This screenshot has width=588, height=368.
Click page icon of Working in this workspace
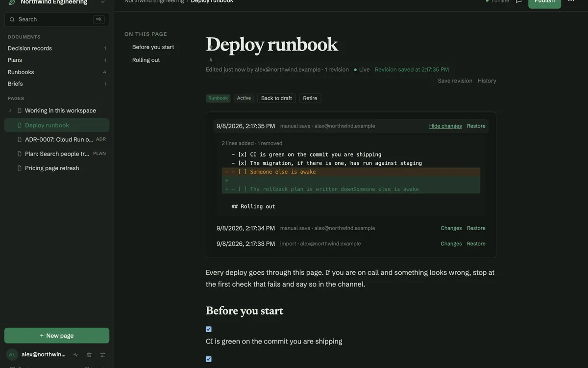click(20, 110)
